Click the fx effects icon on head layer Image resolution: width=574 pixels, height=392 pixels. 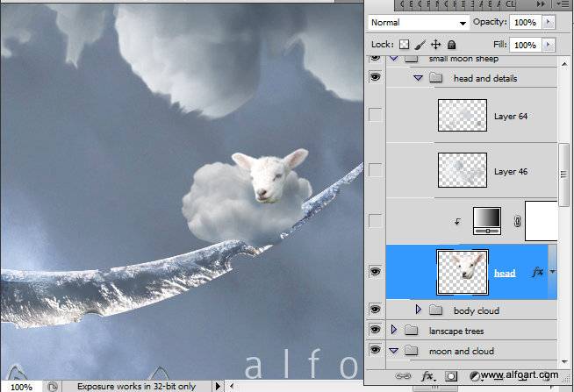538,272
